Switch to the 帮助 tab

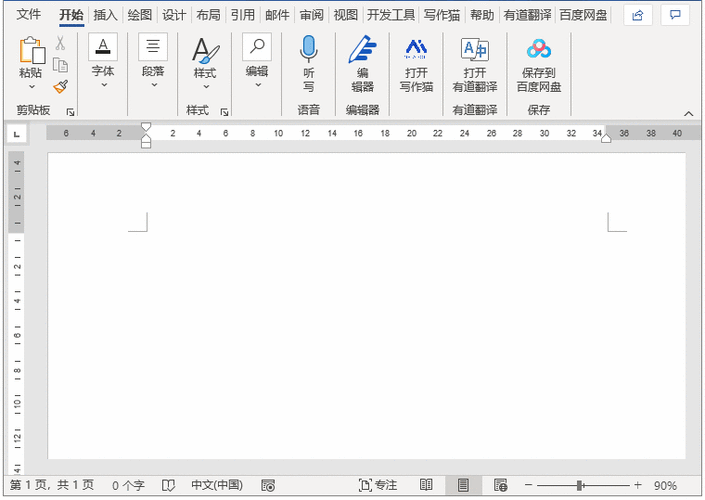[x=482, y=15]
